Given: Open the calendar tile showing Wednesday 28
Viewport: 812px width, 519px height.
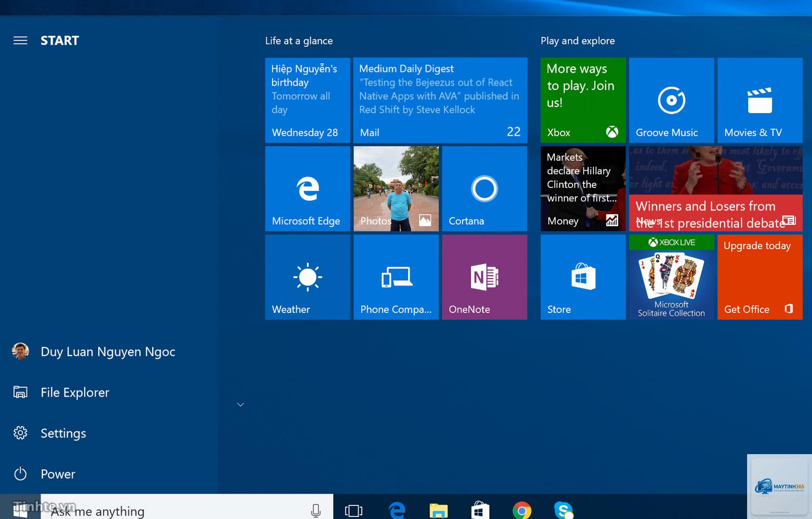Looking at the screenshot, I should 308,100.
